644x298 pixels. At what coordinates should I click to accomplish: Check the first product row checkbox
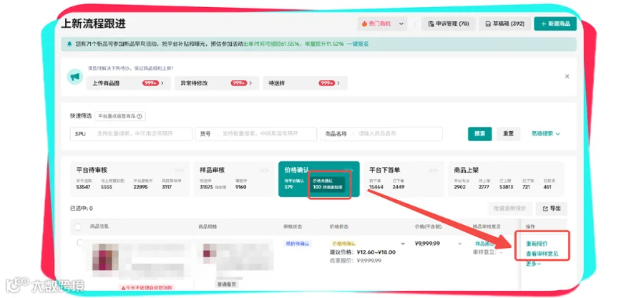pos(80,243)
